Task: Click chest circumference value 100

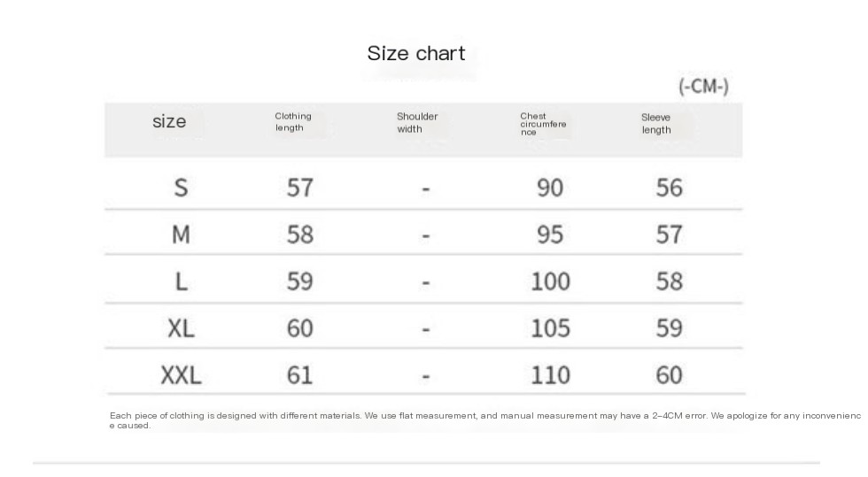Action: [x=550, y=281]
